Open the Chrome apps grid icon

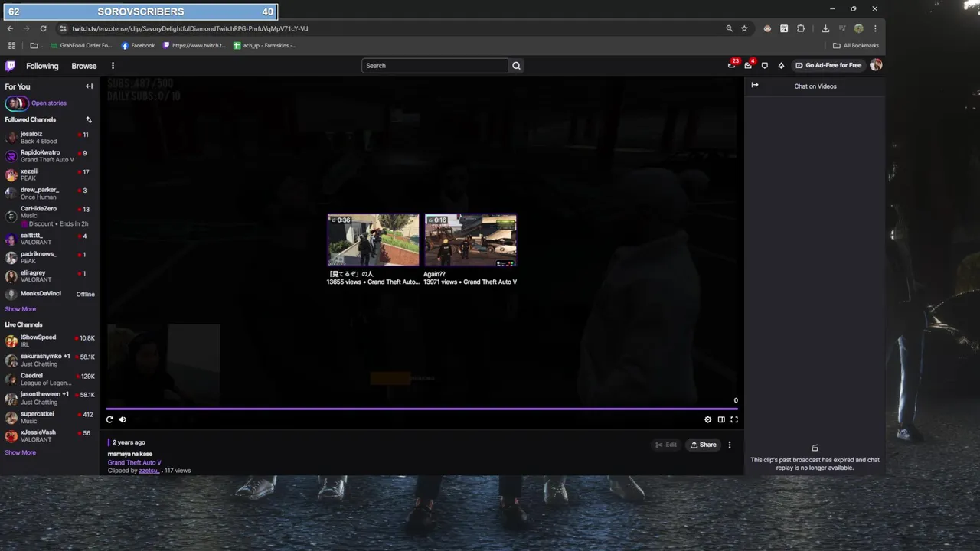pos(11,46)
